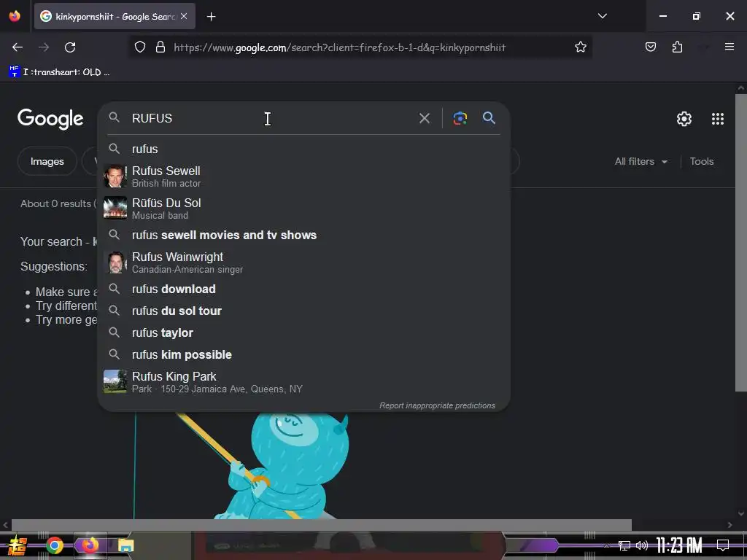Click the horizontal page scrollbar

pyautogui.click(x=322, y=525)
